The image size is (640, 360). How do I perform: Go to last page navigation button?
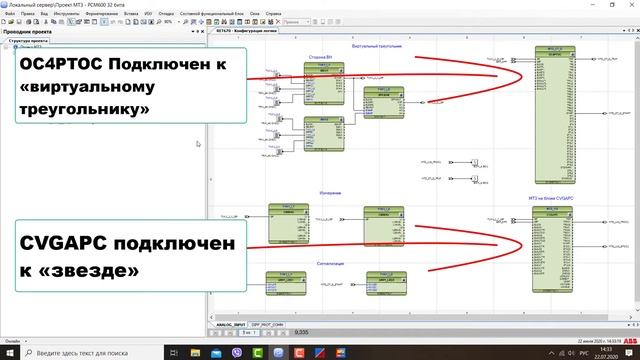(283, 333)
